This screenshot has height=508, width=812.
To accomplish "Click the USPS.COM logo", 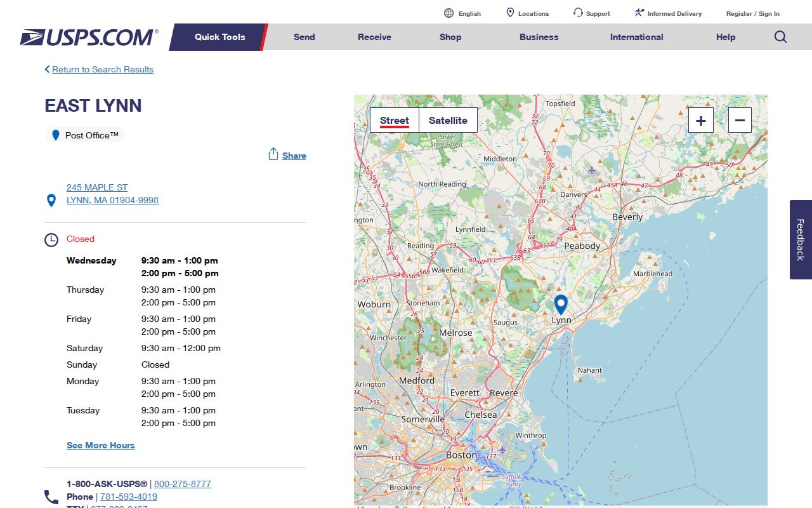I will point(89,37).
